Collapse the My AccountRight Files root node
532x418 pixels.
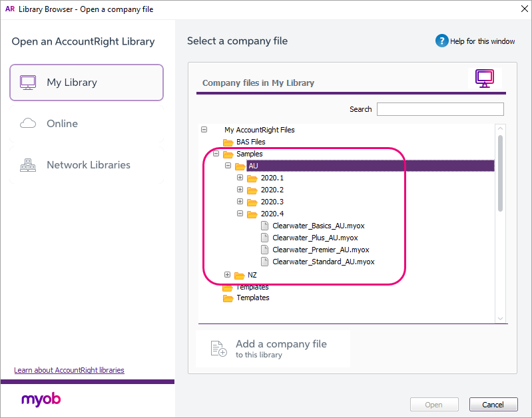(x=204, y=130)
